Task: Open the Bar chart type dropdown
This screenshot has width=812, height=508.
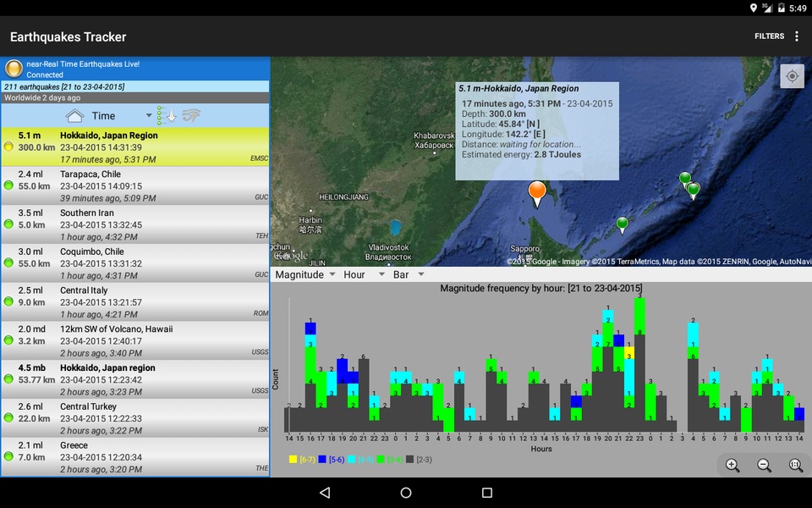Action: (x=409, y=274)
